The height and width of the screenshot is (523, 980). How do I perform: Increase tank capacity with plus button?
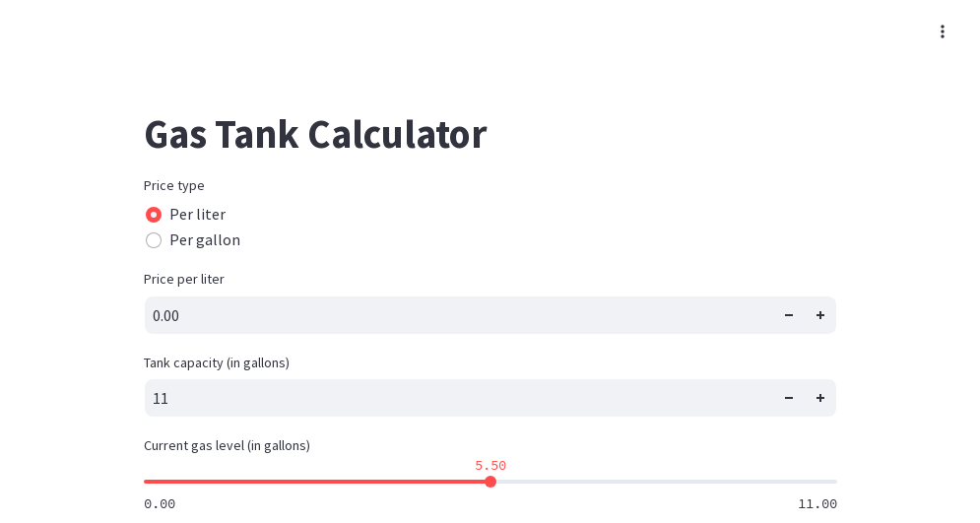click(820, 398)
